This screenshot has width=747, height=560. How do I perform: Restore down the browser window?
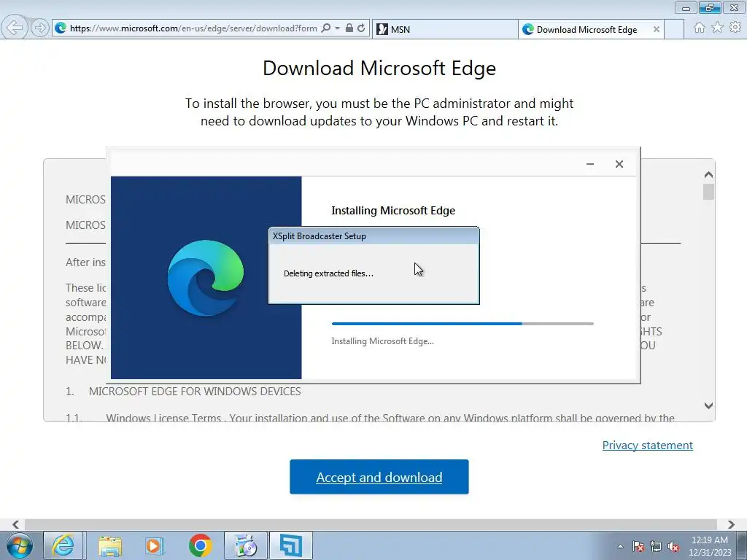click(709, 7)
